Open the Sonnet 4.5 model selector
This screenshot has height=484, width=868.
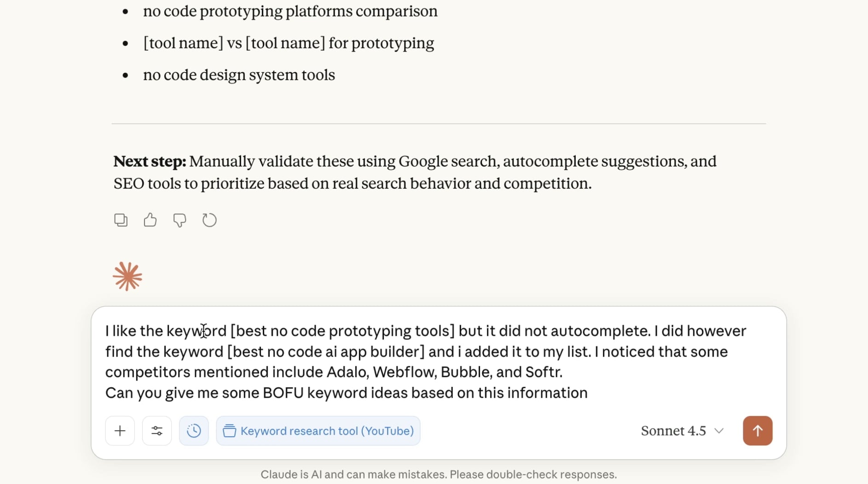click(x=673, y=431)
